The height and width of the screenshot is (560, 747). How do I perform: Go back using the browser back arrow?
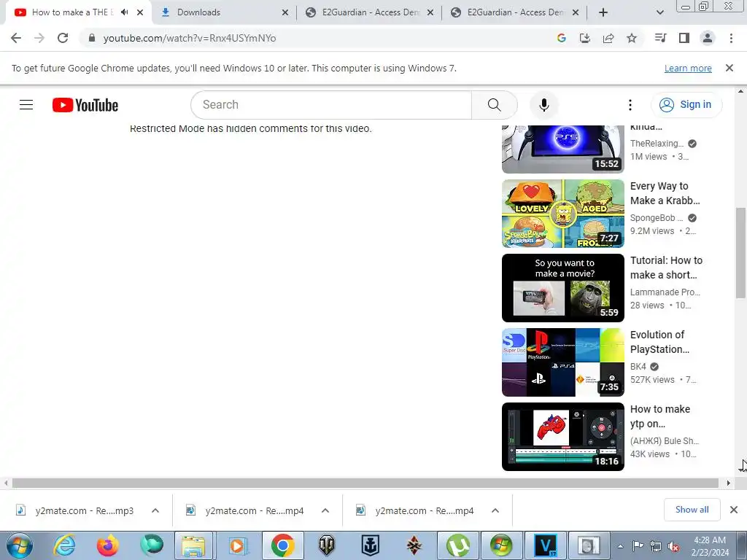[x=16, y=38]
